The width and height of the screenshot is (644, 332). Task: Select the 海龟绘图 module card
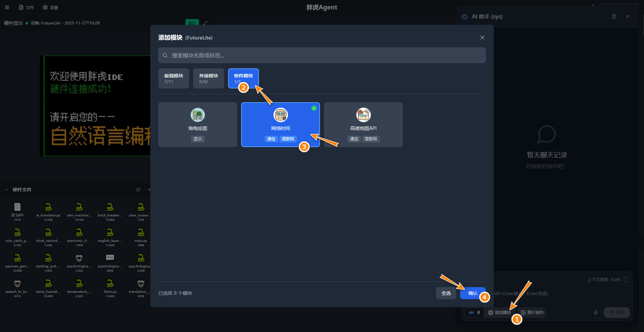point(198,124)
